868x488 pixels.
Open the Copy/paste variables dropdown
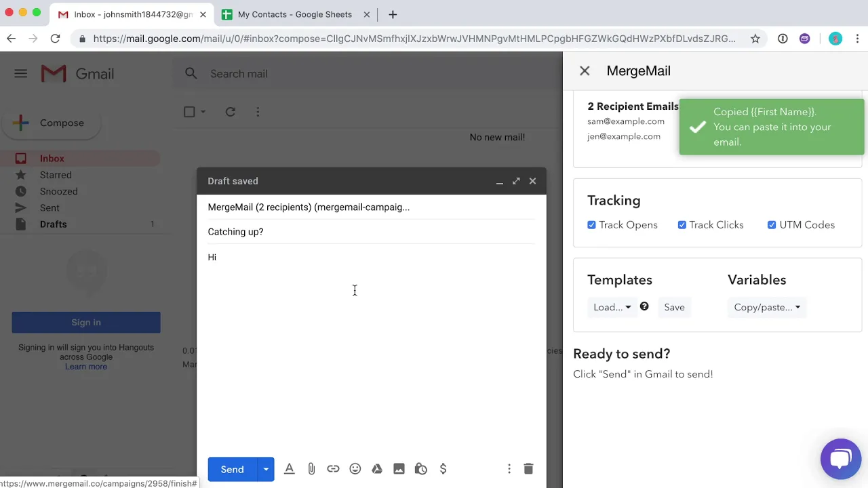coord(767,307)
